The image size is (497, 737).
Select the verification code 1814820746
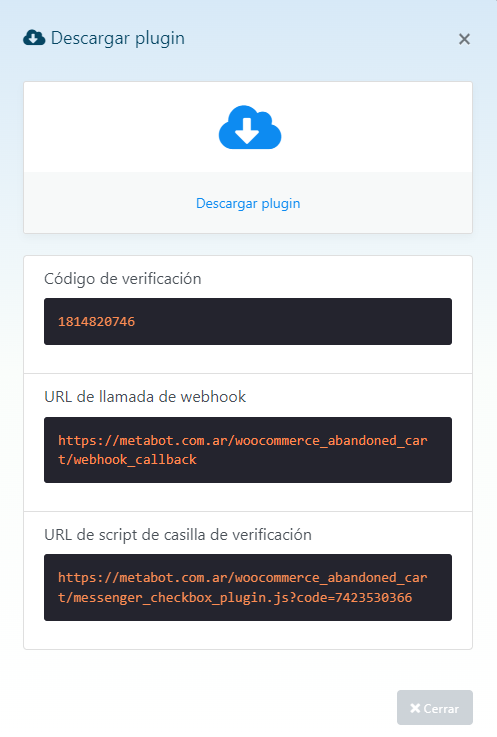[x=96, y=321]
